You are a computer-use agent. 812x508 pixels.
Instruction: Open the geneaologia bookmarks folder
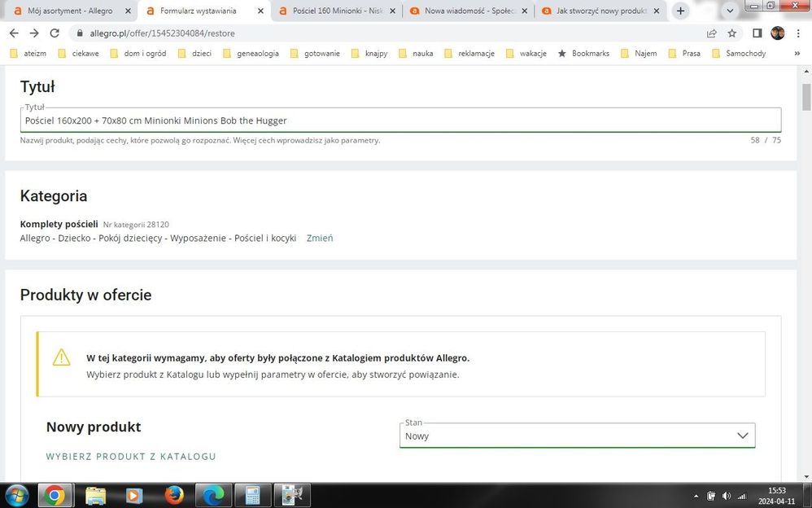(x=251, y=54)
